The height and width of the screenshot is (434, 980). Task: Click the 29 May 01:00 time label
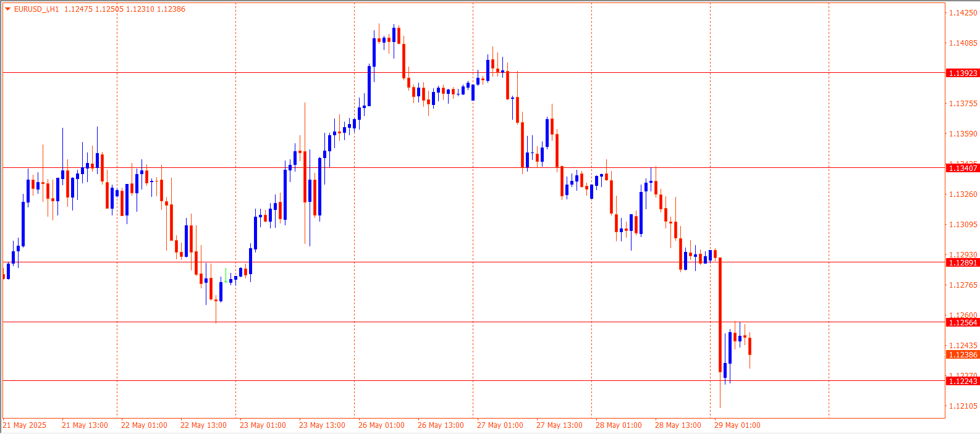[737, 425]
